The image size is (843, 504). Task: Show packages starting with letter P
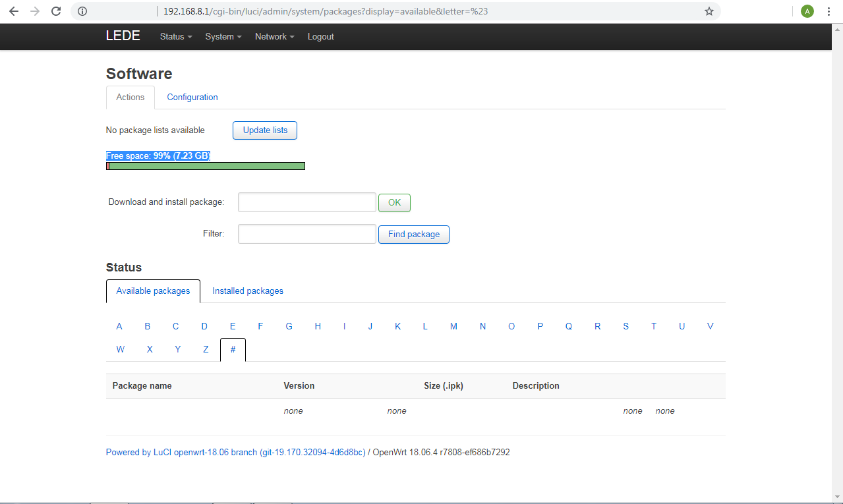click(540, 327)
